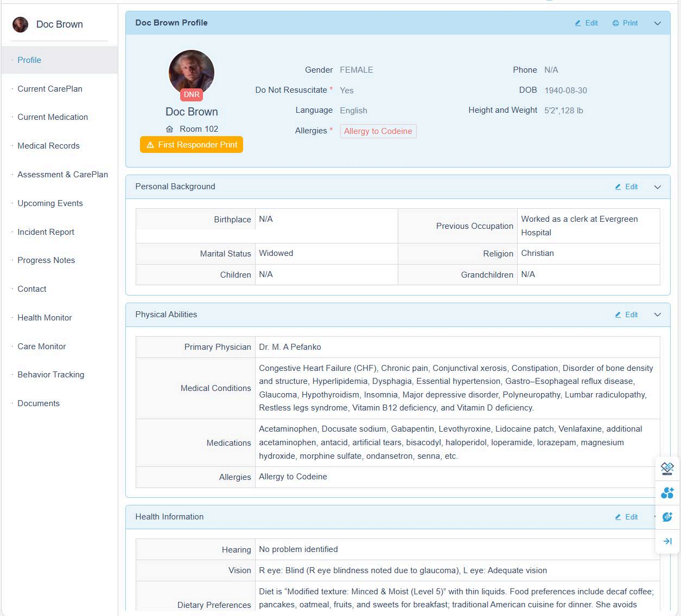Image resolution: width=681 pixels, height=616 pixels.
Task: Collapse the Personal Background section
Action: 657,187
